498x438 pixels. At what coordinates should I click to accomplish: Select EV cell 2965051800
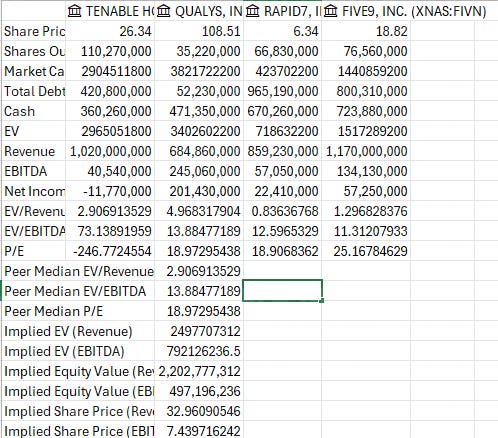[116, 131]
